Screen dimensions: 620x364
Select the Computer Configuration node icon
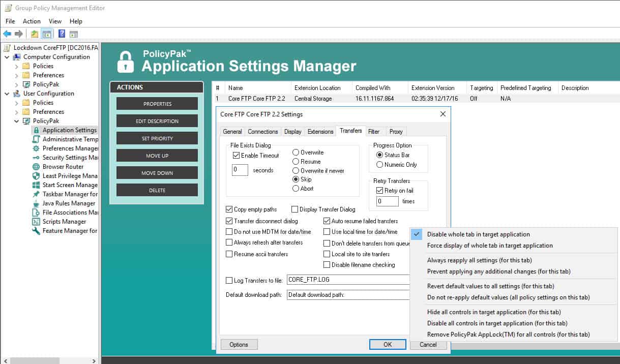[x=17, y=57]
